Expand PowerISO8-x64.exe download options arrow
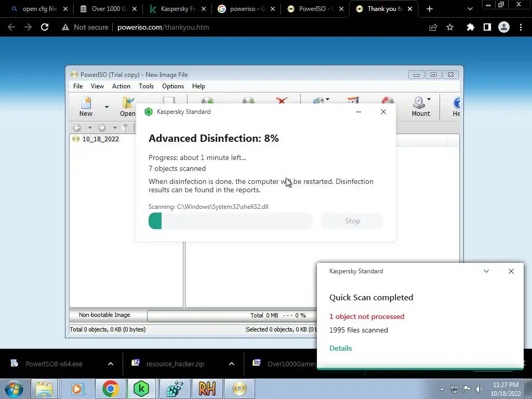Viewport: 532px width, 399px height. [111, 364]
